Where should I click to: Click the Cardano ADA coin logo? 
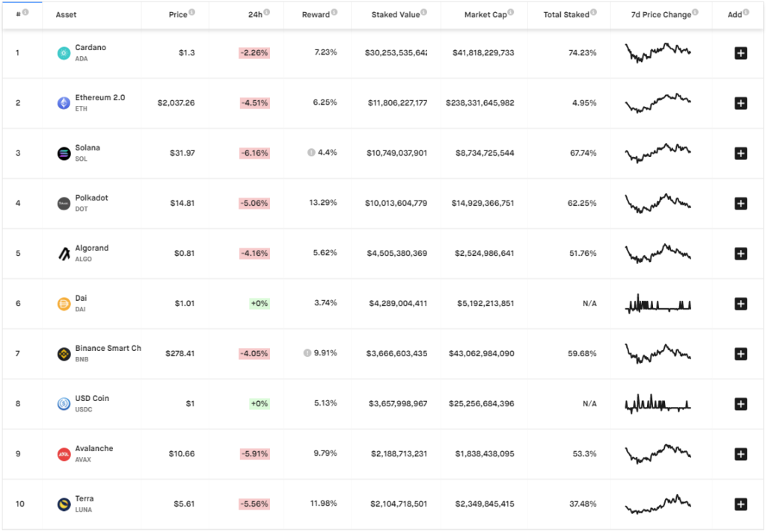tap(64, 53)
